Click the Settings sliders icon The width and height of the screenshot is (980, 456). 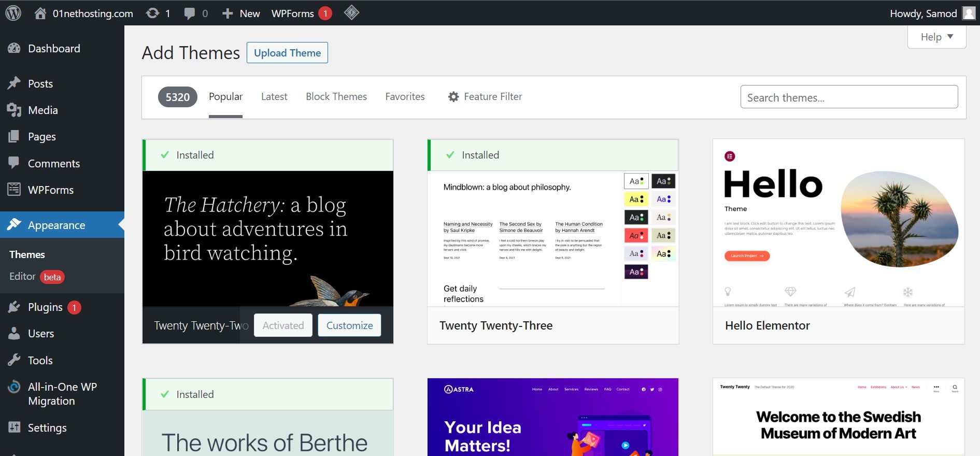pyautogui.click(x=15, y=427)
